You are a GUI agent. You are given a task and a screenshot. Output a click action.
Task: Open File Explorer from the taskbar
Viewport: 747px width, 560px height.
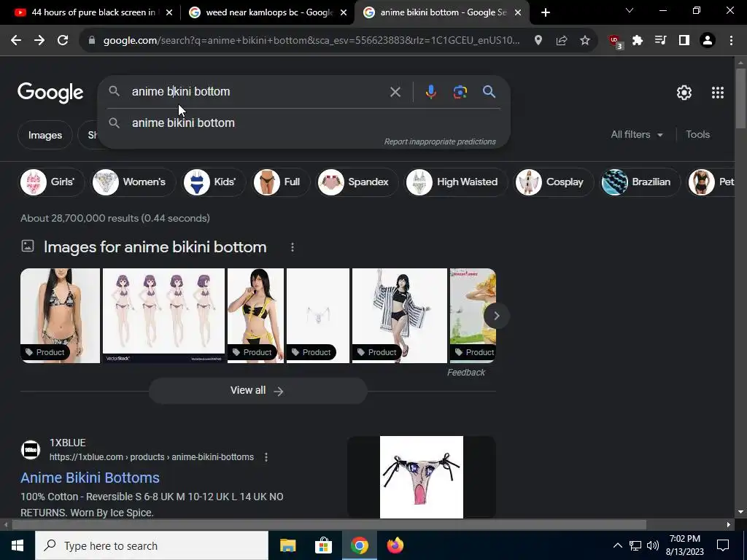coord(287,545)
